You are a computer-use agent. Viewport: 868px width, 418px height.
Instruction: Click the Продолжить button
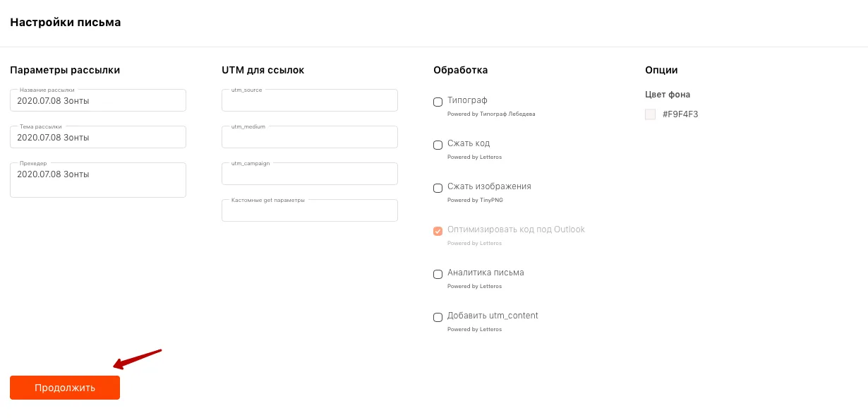tap(65, 388)
